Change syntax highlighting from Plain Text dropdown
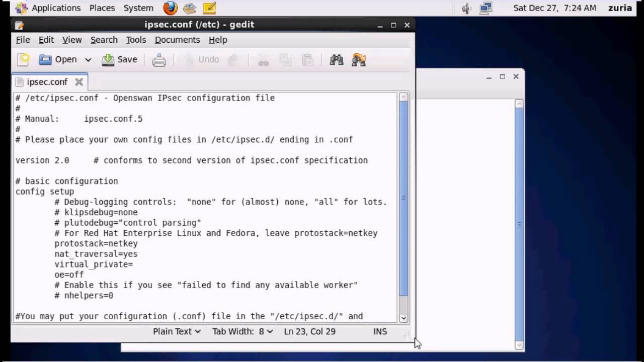Image resolution: width=644 pixels, height=362 pixels. 177,331
